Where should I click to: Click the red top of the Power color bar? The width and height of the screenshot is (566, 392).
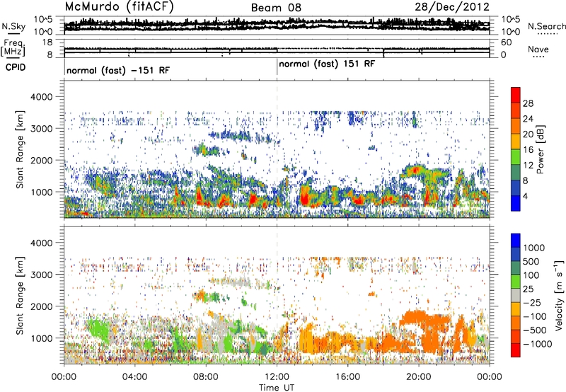tap(516, 96)
